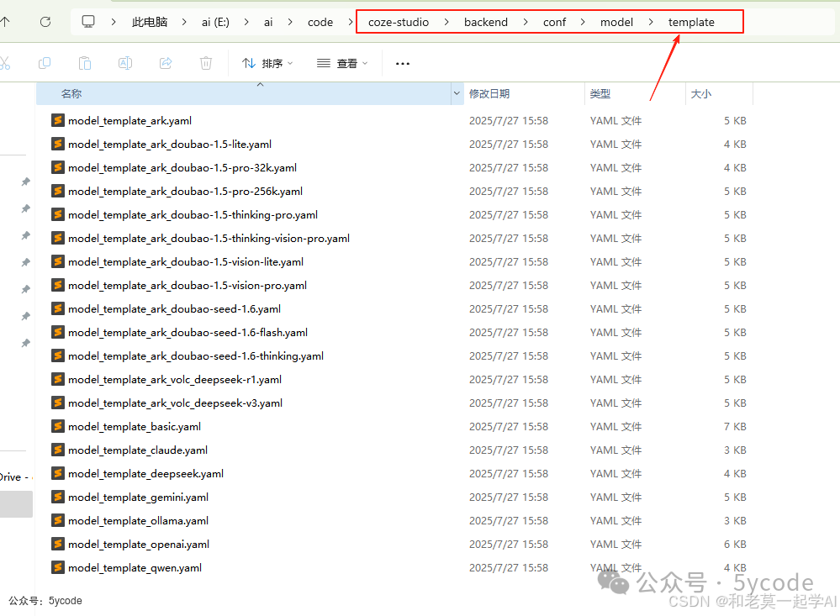This screenshot has width=840, height=616.
Task: Select model_template_ark_doubao-seed-1.6-thinking.yaml
Action: (x=196, y=356)
